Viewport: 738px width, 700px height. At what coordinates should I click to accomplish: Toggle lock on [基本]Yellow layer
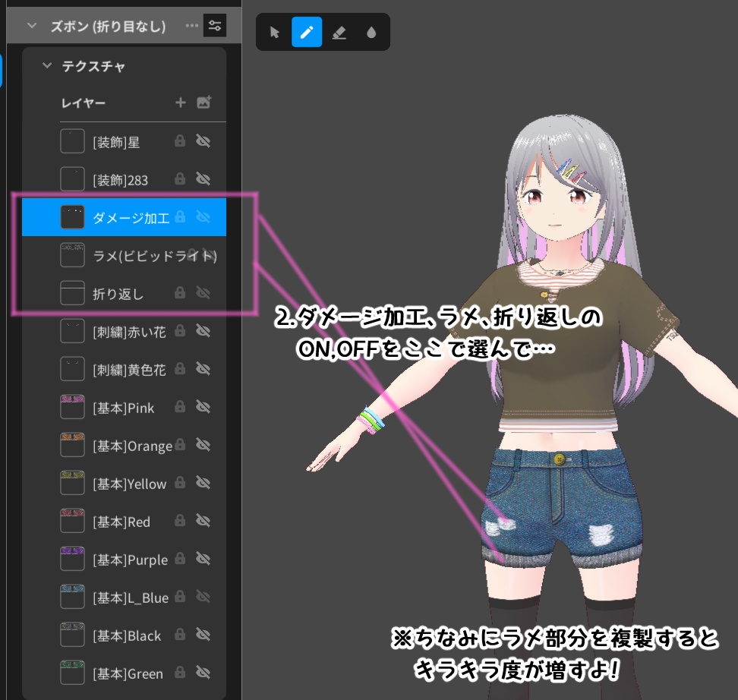pos(180,483)
